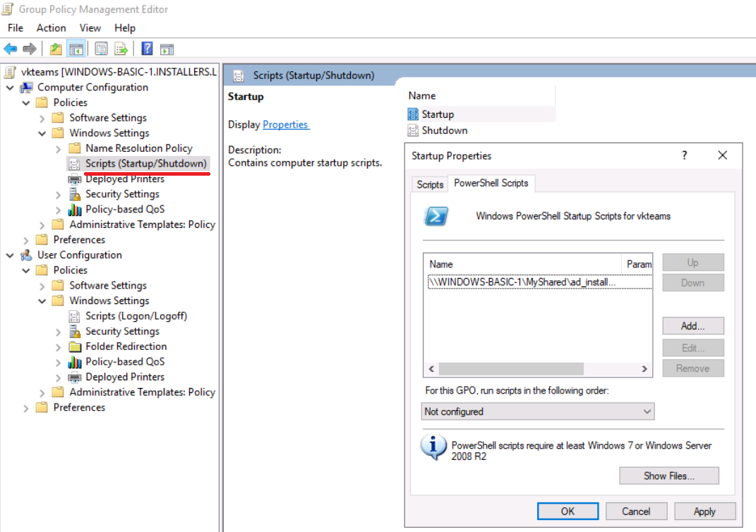Open Help via the question mark icon

click(x=148, y=49)
